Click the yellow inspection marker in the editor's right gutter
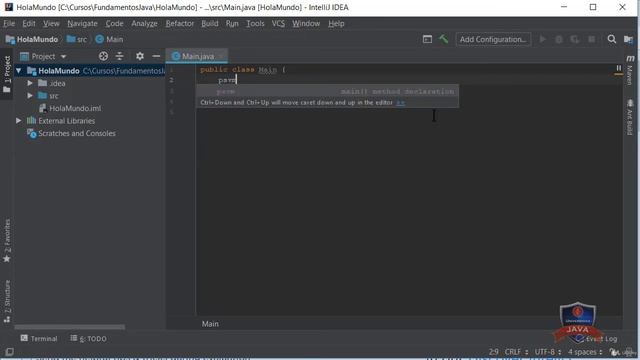 click(618, 75)
